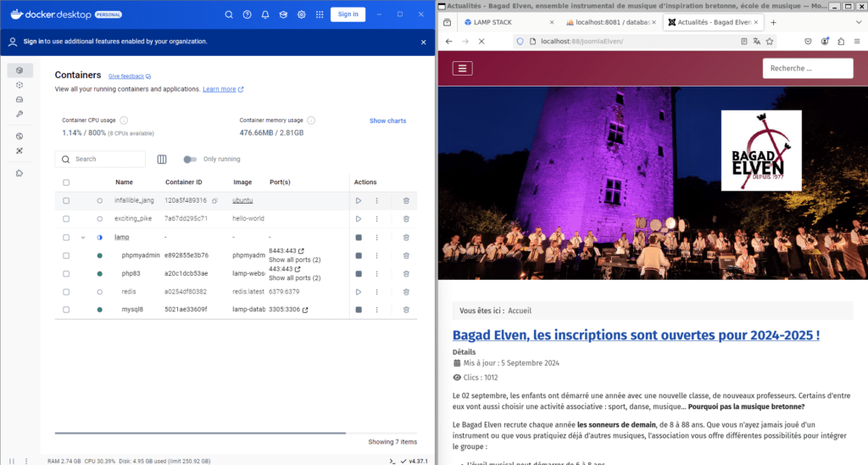868x465 pixels.
Task: Bookmark the Joomla page with star icon
Action: [x=770, y=41]
